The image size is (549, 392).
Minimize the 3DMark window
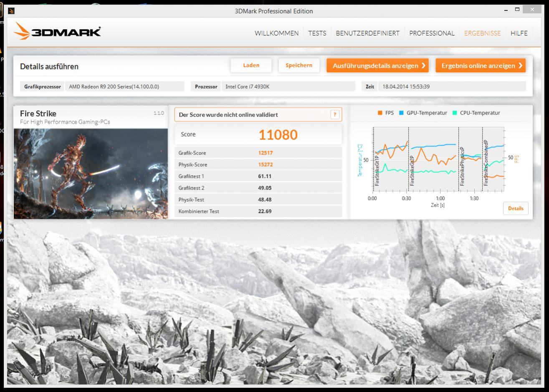pos(506,10)
